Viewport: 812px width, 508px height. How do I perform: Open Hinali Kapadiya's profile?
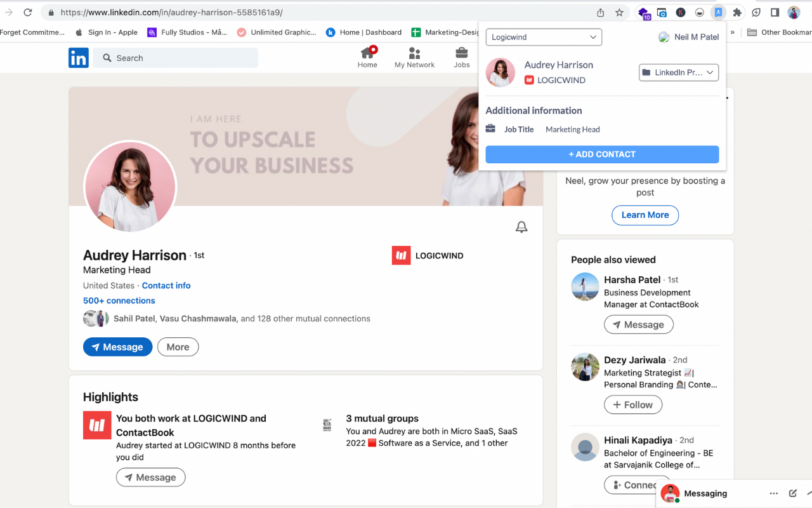(638, 440)
